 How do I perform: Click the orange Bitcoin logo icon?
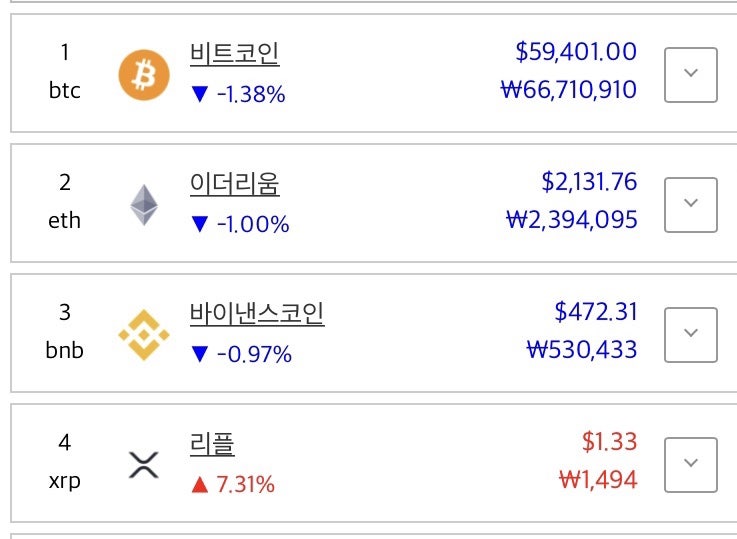(x=144, y=75)
